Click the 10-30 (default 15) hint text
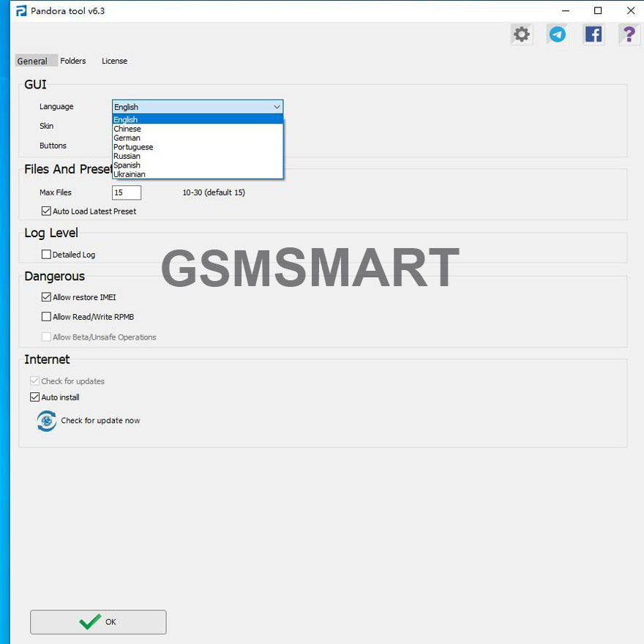Image resolution: width=644 pixels, height=644 pixels. (x=214, y=192)
